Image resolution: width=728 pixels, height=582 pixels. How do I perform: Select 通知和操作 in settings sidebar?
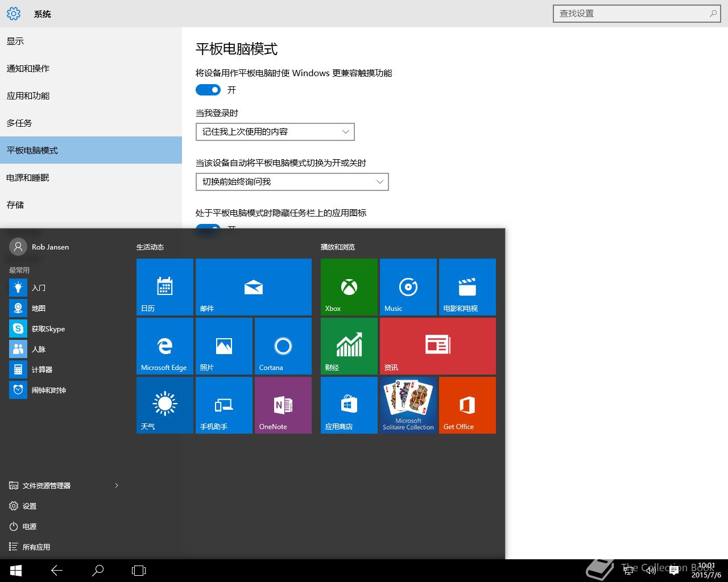pyautogui.click(x=91, y=68)
